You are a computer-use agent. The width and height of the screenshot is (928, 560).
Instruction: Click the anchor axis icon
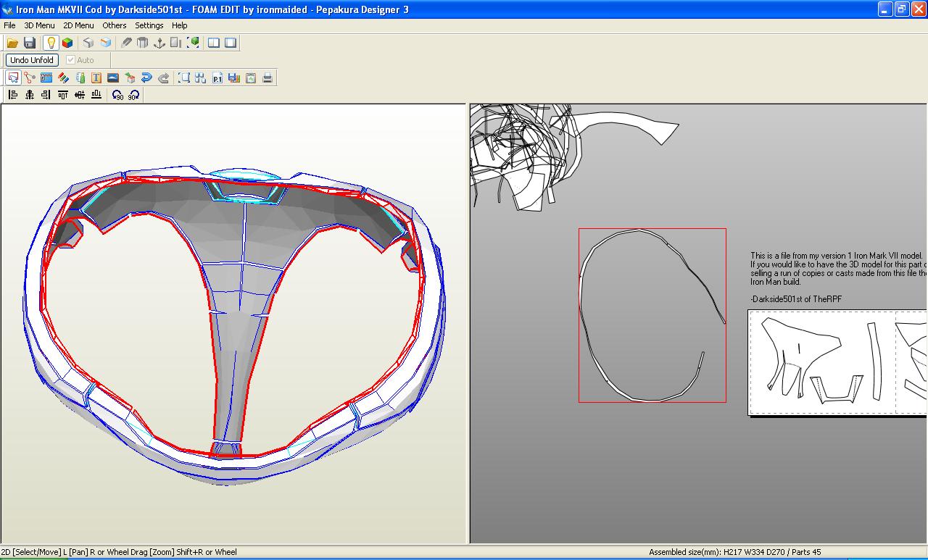click(159, 43)
